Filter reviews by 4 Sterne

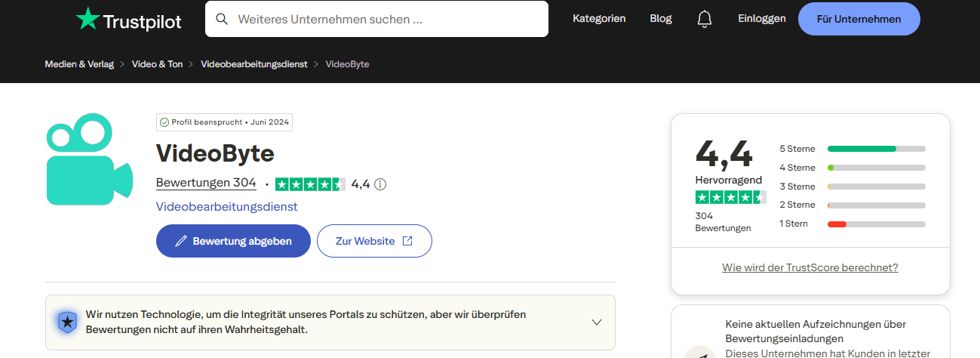(852, 168)
